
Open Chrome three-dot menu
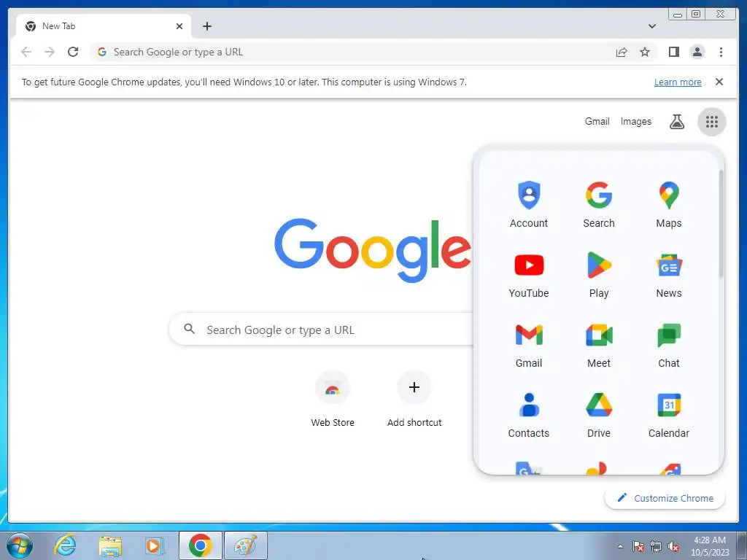coord(721,52)
